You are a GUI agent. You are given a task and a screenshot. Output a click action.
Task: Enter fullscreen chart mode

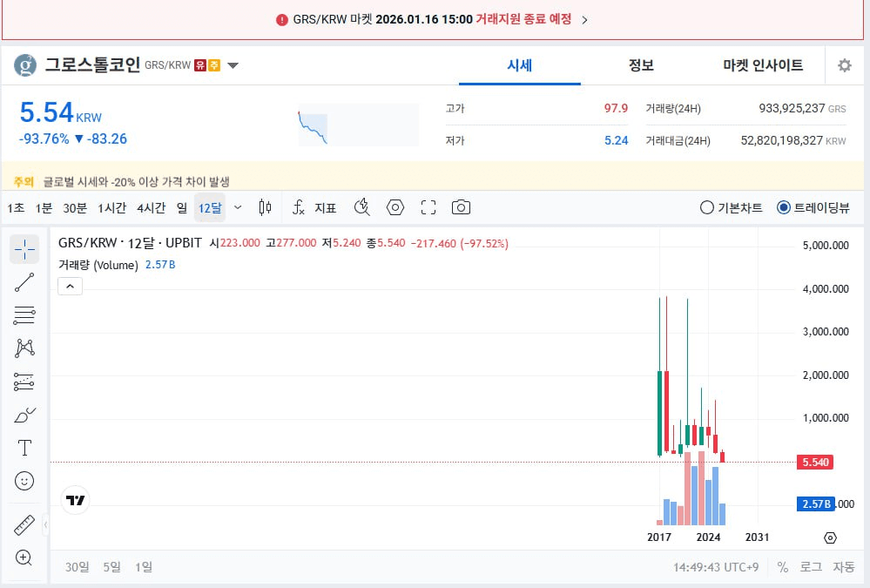428,207
